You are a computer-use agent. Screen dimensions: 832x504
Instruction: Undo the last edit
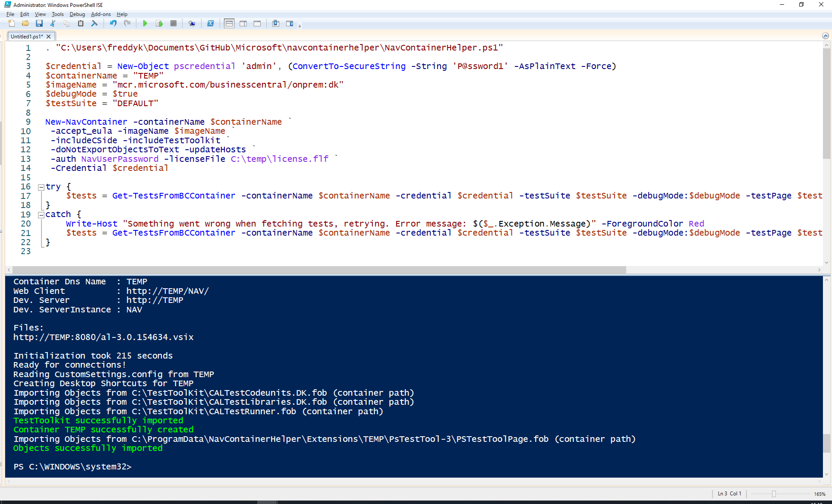(x=113, y=23)
